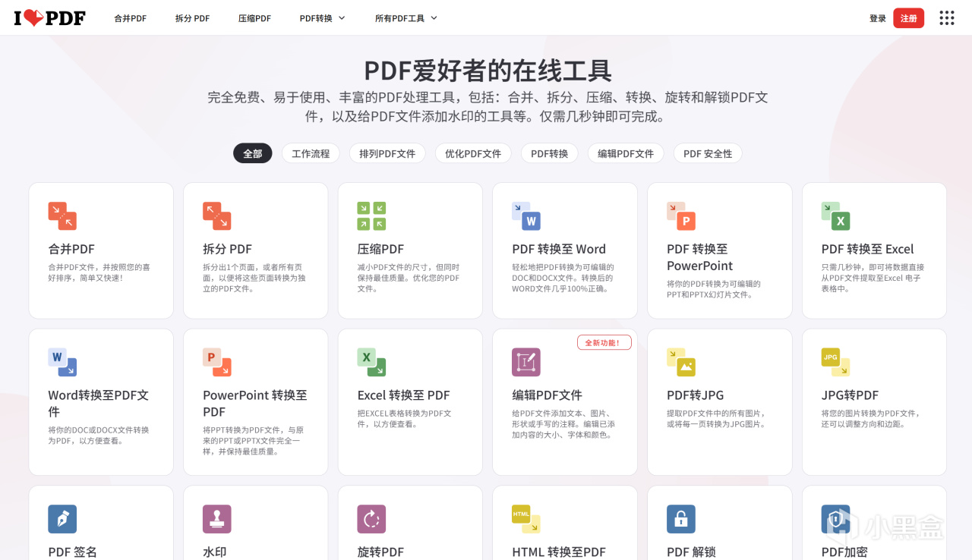Screen dimensions: 972x560
Task: Open the Word转换至PDF文件 card title
Action: [99, 404]
